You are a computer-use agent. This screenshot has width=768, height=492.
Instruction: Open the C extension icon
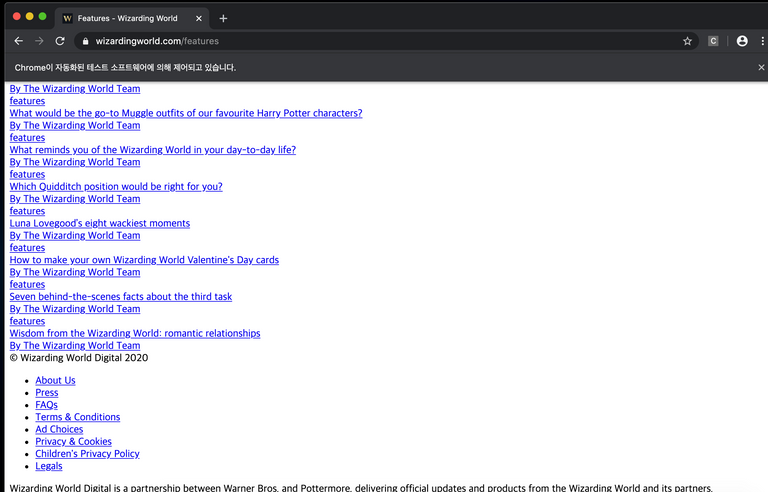[x=713, y=41]
